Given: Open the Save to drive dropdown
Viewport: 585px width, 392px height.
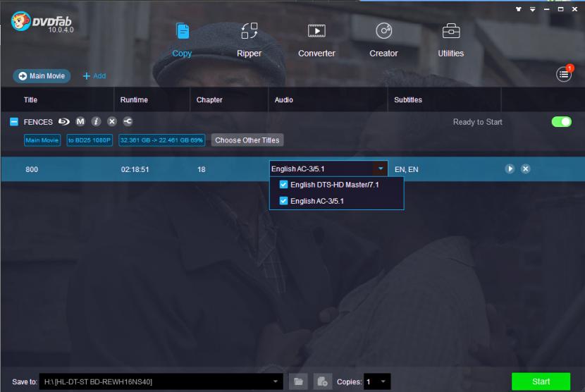Looking at the screenshot, I should point(276,381).
